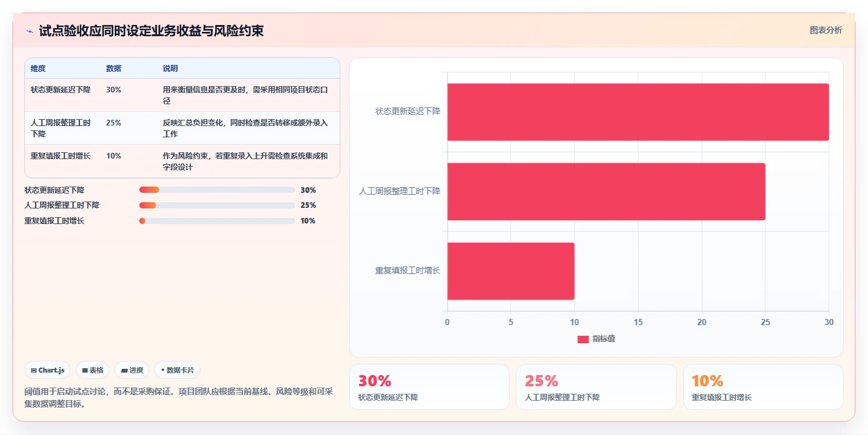Screen dimensions: 868x435
Task: Select the Chart.js tag chip
Action: (48, 370)
